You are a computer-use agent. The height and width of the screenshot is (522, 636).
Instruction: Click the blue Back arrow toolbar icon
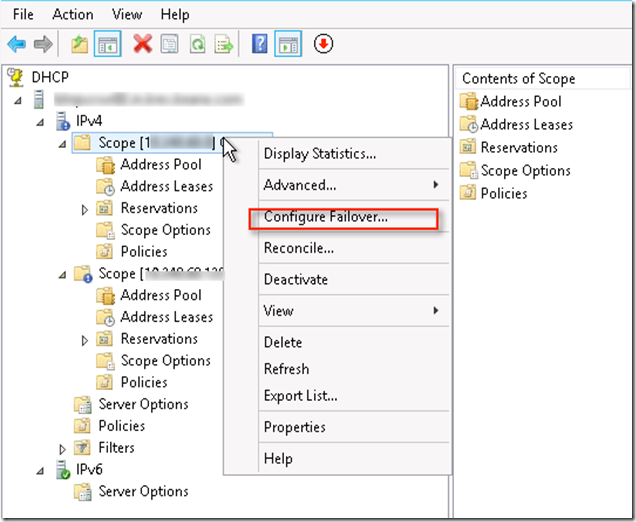16,44
